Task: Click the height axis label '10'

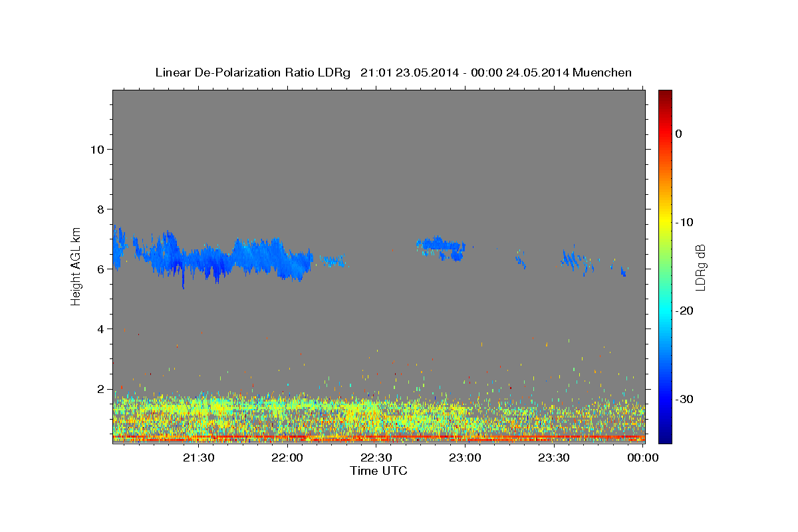Action: (97, 150)
